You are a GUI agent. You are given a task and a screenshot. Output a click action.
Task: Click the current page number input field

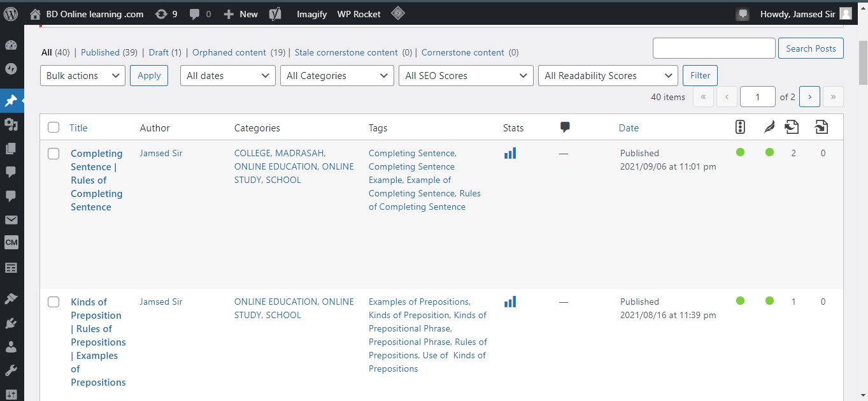coord(757,96)
